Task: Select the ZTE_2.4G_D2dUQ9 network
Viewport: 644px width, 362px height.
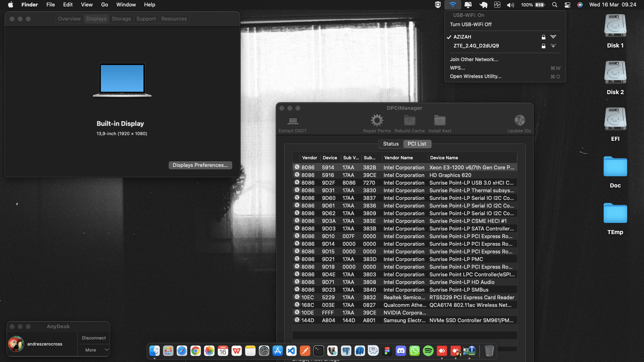Action: 505,46
